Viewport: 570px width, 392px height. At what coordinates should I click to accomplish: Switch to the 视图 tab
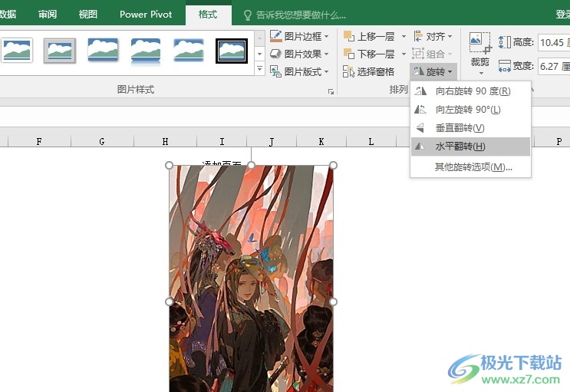[x=88, y=14]
